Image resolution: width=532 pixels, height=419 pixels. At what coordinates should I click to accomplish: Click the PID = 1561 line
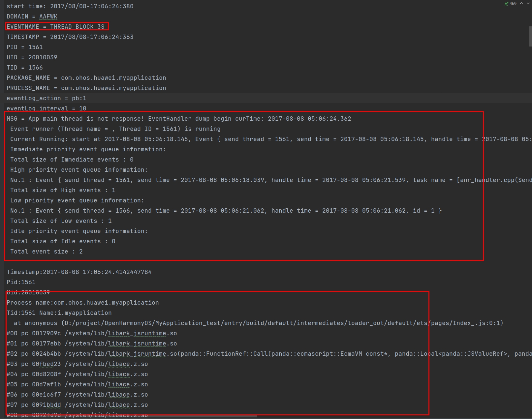(x=25, y=47)
